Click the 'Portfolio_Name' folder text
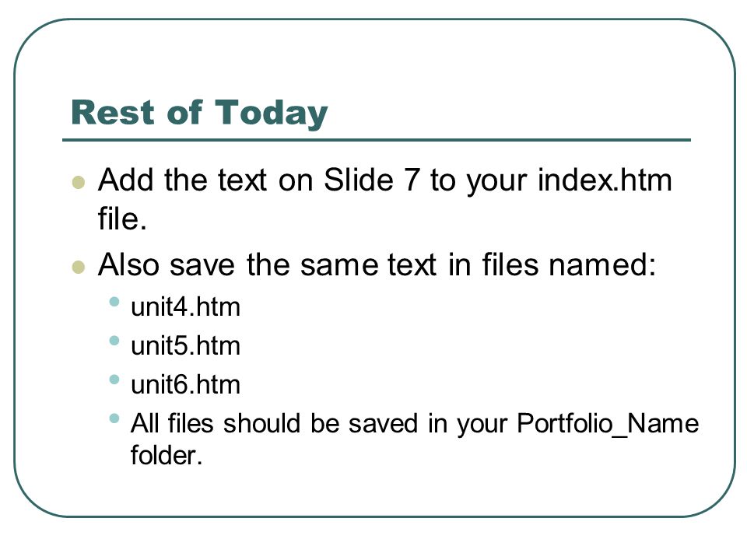Screen dimensions: 747x560 (608, 424)
